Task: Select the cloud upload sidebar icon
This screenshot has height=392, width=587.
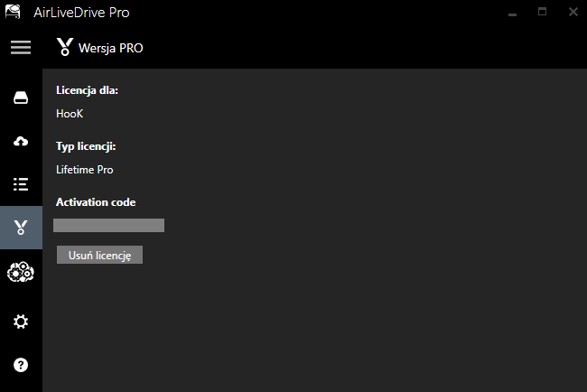Action: (21, 141)
